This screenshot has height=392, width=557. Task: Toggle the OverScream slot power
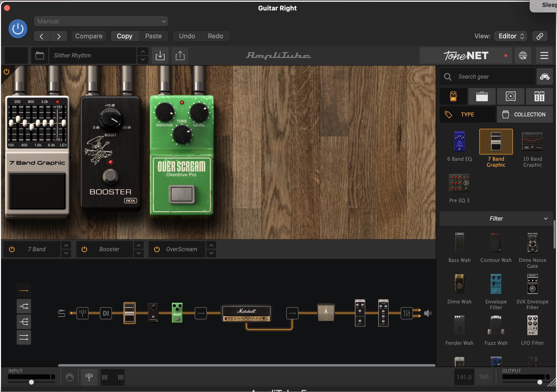(157, 249)
